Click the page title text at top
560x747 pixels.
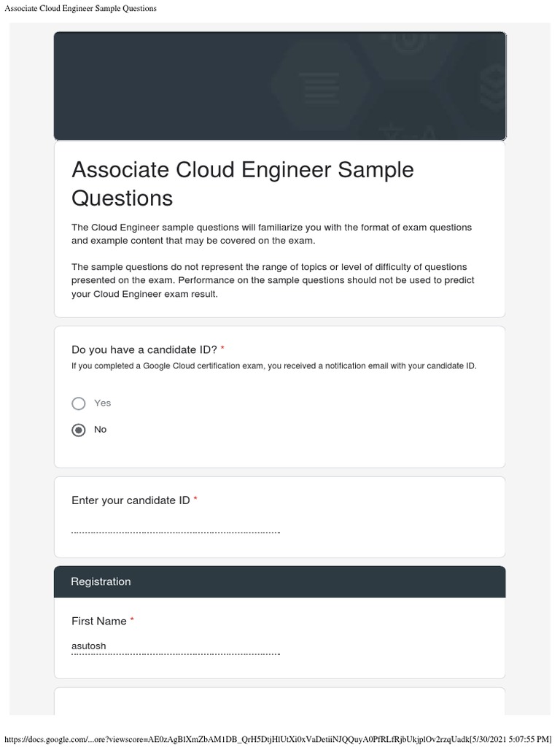click(x=80, y=9)
